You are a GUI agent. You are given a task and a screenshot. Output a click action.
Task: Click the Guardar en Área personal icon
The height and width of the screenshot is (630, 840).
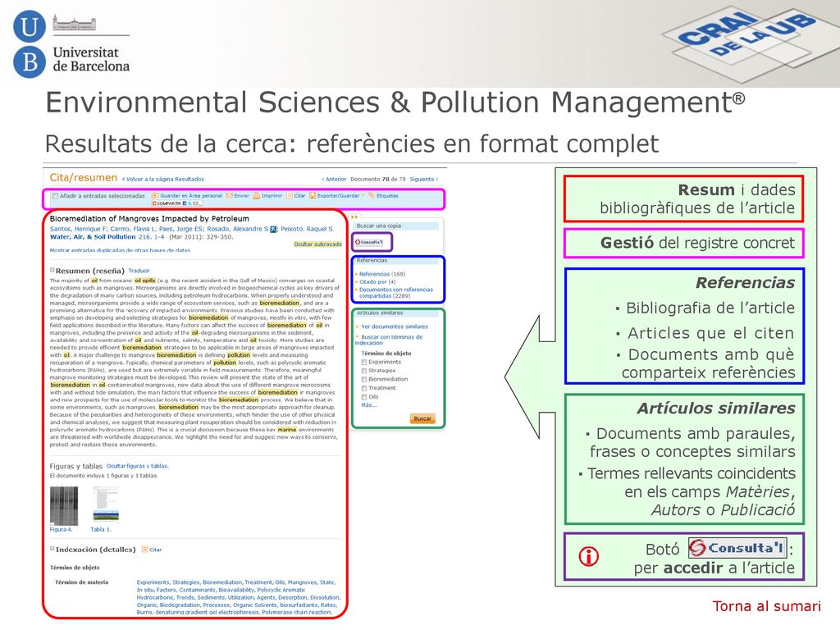click(155, 196)
